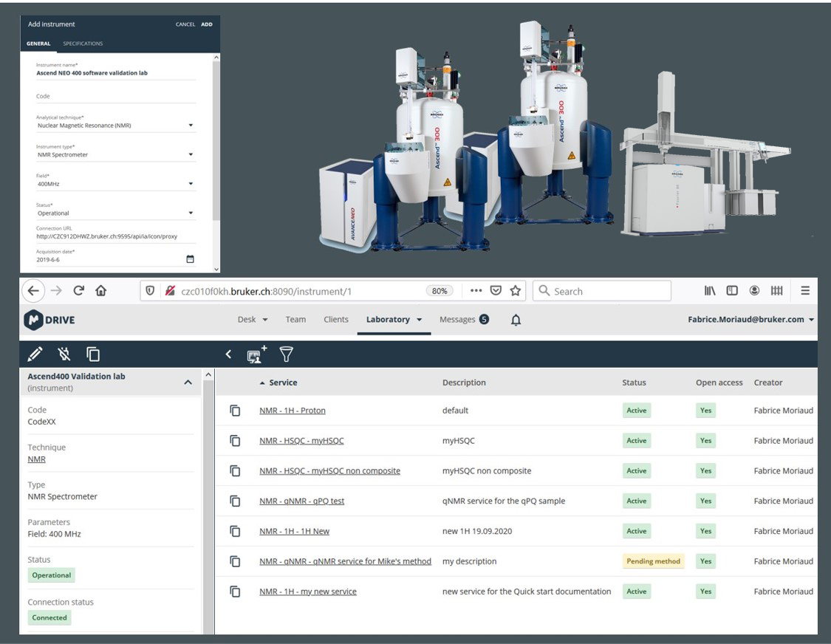Open the Clients menu item
Screen dimensions: 831x644
coord(336,320)
